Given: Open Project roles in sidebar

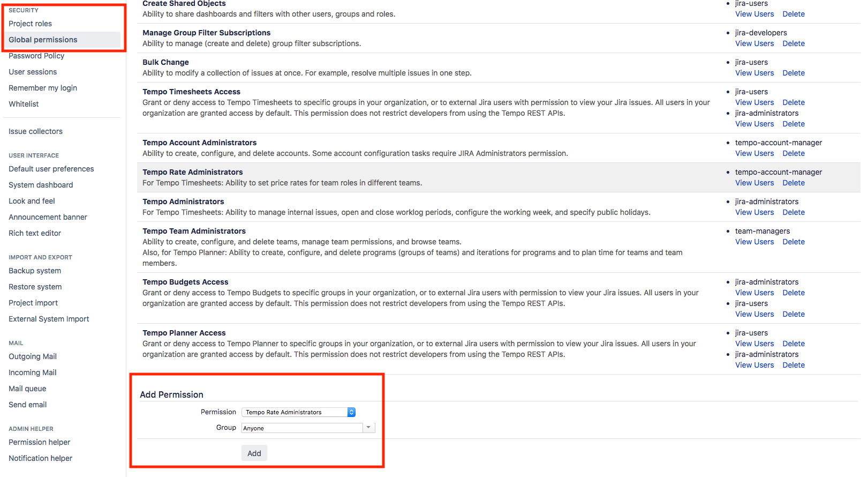Looking at the screenshot, I should point(30,24).
